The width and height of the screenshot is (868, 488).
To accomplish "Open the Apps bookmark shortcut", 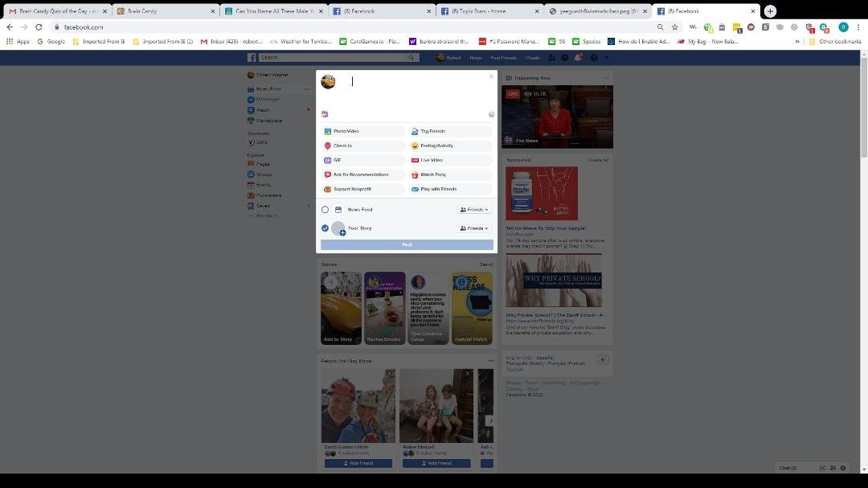I will pos(18,42).
